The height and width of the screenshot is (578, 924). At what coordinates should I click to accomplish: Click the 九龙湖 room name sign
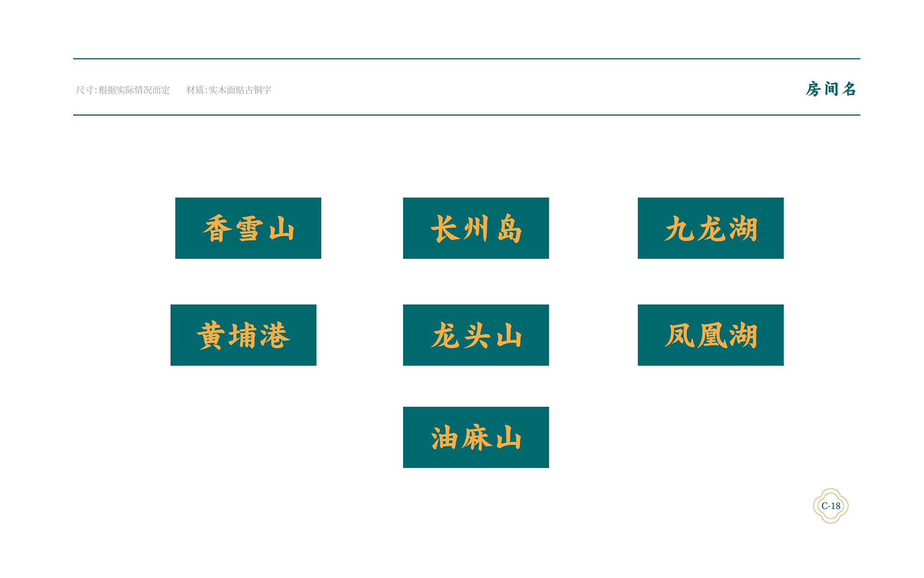tap(711, 228)
